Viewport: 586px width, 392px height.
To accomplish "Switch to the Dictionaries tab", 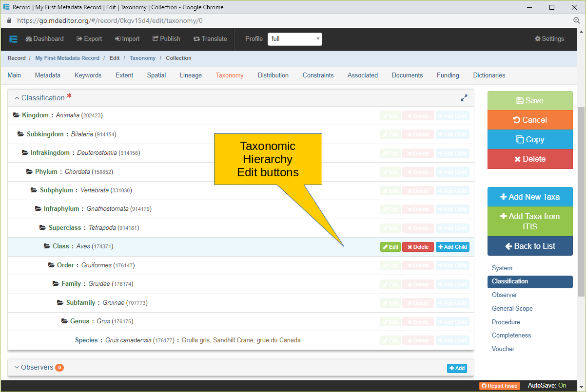I will click(x=489, y=75).
